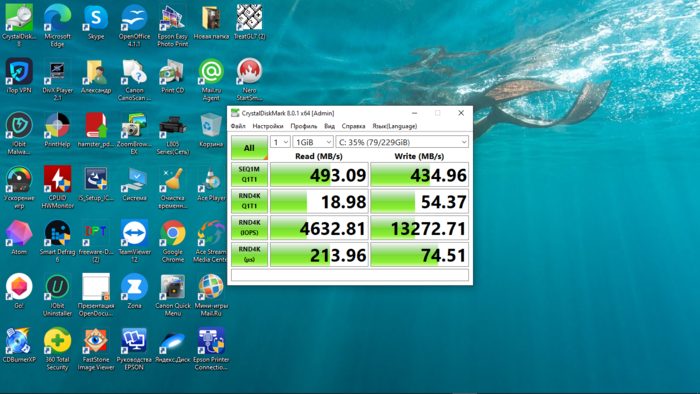The height and width of the screenshot is (394, 700).
Task: Click SEQ1M write result 434.96
Action: (419, 174)
